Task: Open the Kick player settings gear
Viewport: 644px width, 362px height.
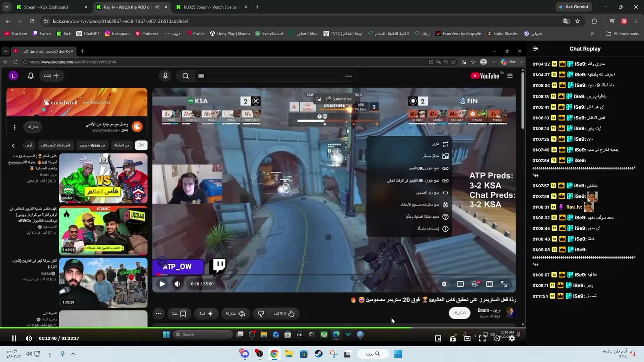Action: [512, 338]
